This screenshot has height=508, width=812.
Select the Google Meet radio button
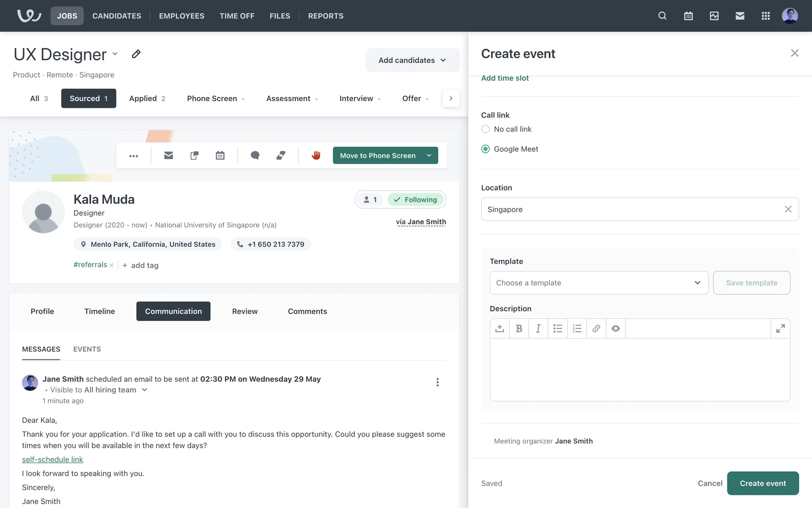tap(486, 149)
